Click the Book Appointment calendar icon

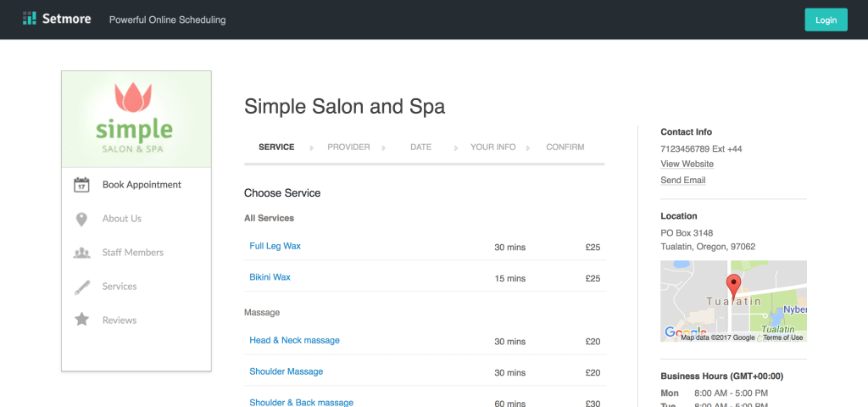(81, 185)
